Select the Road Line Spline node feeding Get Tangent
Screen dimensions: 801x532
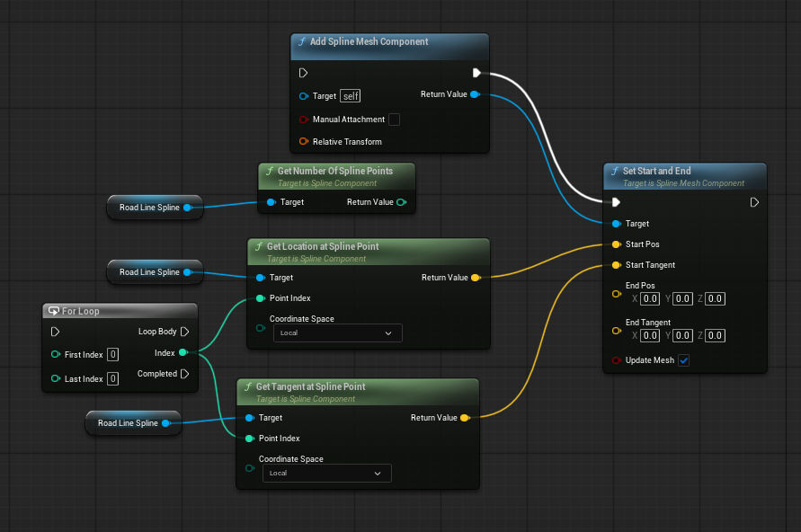(128, 423)
